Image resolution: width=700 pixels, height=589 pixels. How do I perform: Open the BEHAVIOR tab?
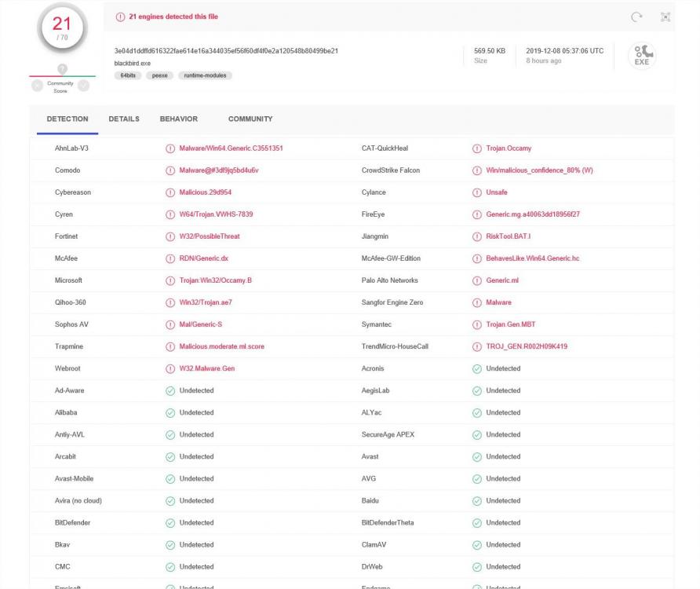(179, 119)
